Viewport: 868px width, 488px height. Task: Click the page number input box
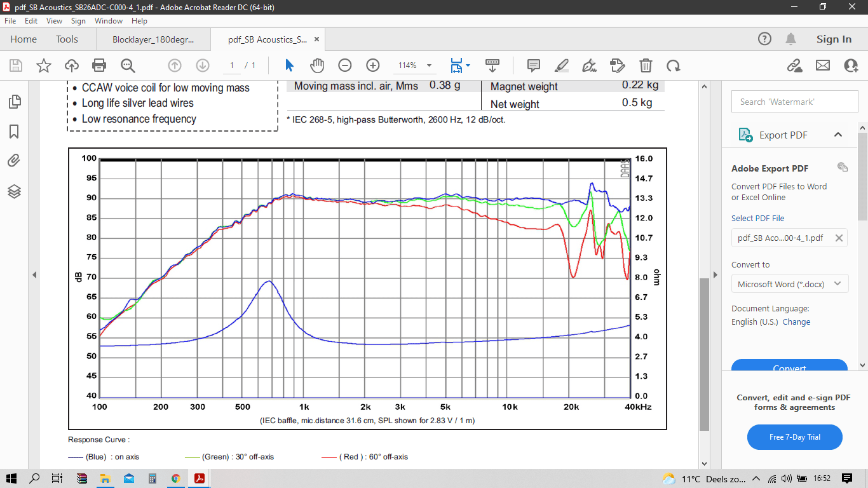coord(232,65)
